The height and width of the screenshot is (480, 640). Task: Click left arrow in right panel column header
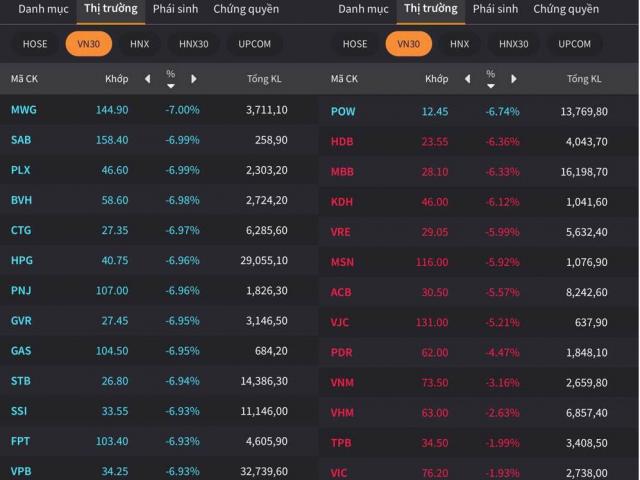point(468,79)
